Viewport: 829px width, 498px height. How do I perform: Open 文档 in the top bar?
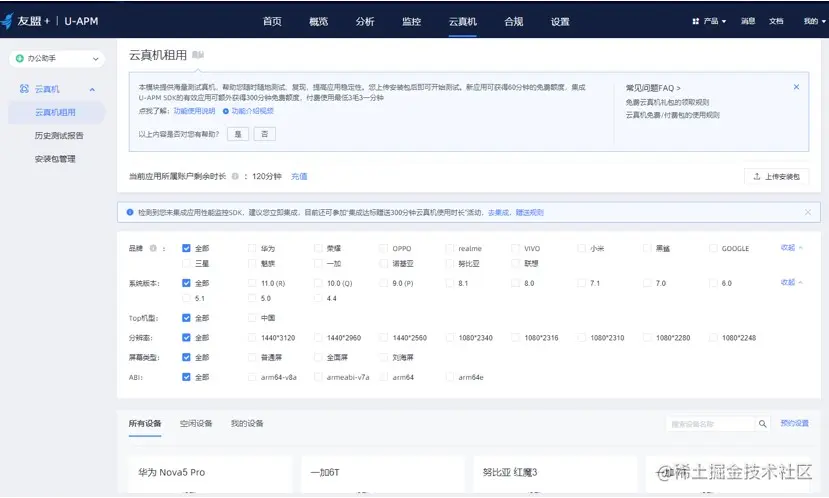(x=776, y=21)
